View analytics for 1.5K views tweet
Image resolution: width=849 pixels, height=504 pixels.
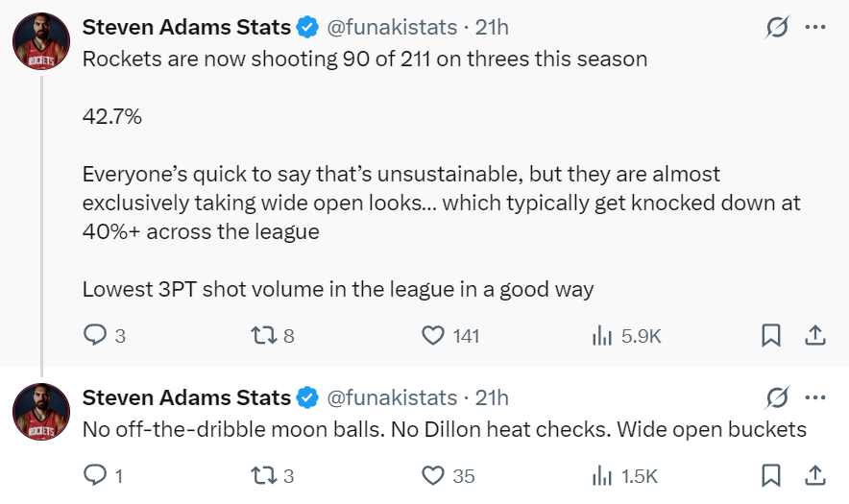[602, 474]
